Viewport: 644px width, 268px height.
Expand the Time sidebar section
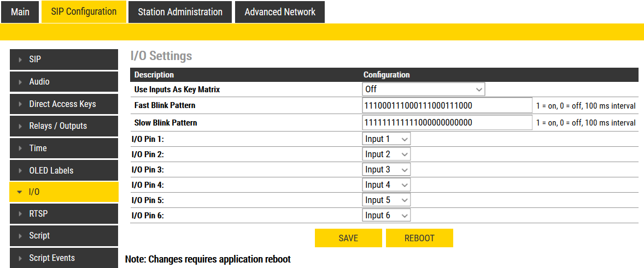[63, 148]
